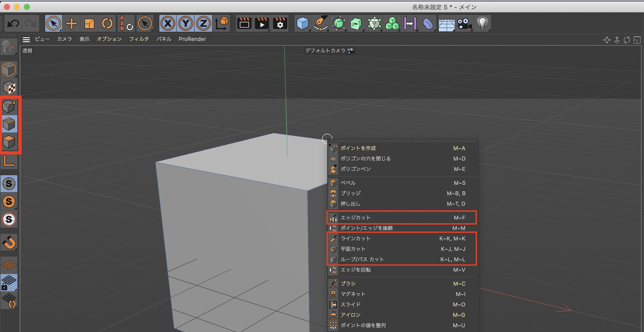This screenshot has height=332, width=644.
Task: Click the Undo arrow icon
Action: coord(13,23)
